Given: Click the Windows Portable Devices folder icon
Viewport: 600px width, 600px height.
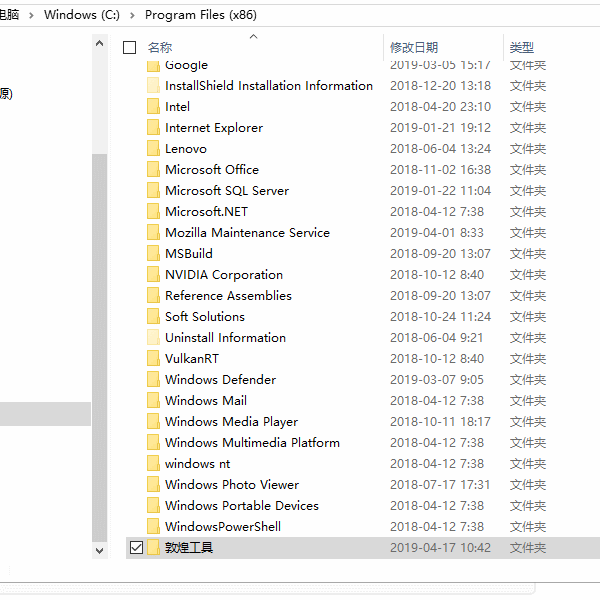Looking at the screenshot, I should (x=153, y=506).
